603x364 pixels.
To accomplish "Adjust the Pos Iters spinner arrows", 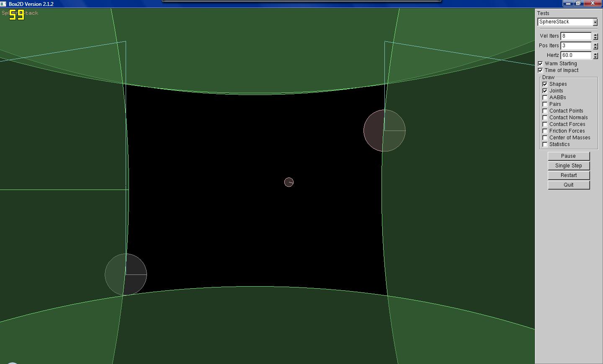I will (595, 46).
